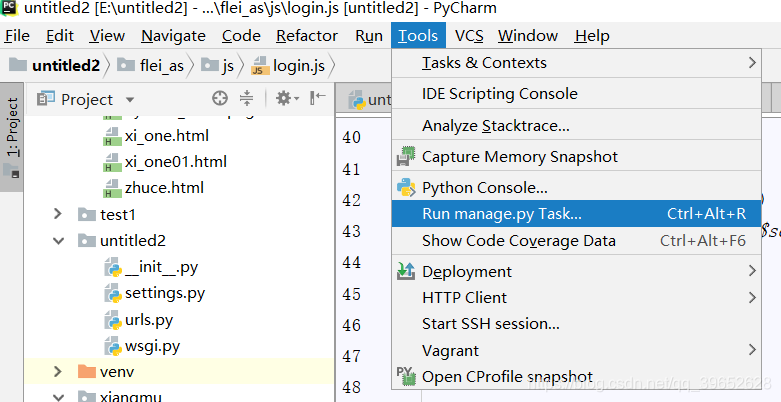
Task: Expand the venv folder
Action: (x=58, y=372)
